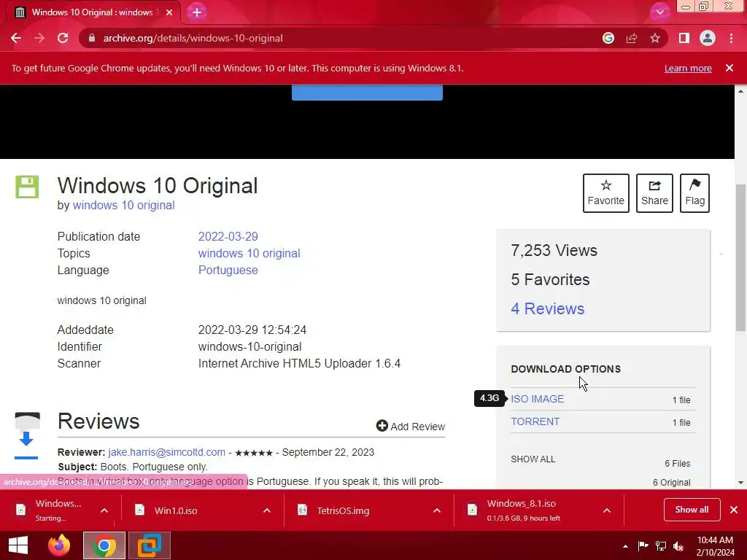
Task: Open a new tab with the plus button
Action: [x=197, y=12]
